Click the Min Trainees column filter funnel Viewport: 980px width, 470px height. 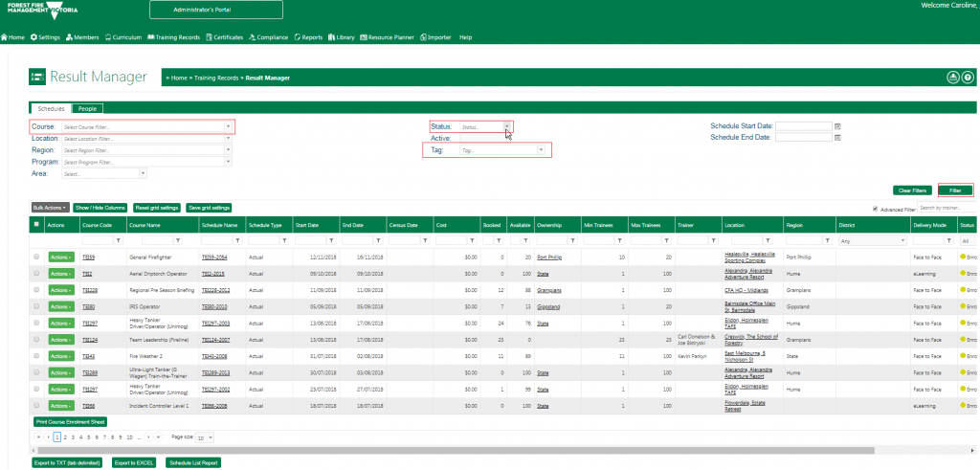pos(620,240)
